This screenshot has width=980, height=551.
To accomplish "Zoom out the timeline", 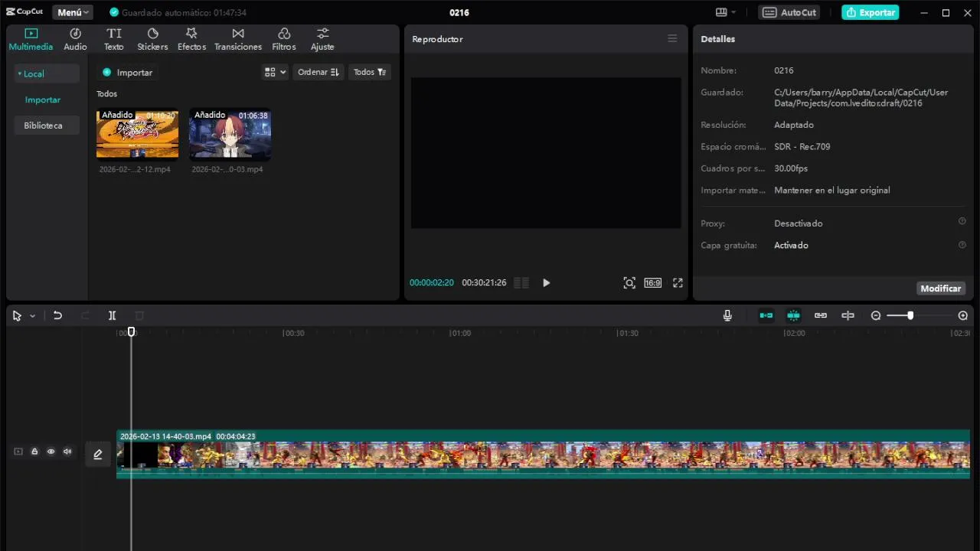I will [876, 315].
